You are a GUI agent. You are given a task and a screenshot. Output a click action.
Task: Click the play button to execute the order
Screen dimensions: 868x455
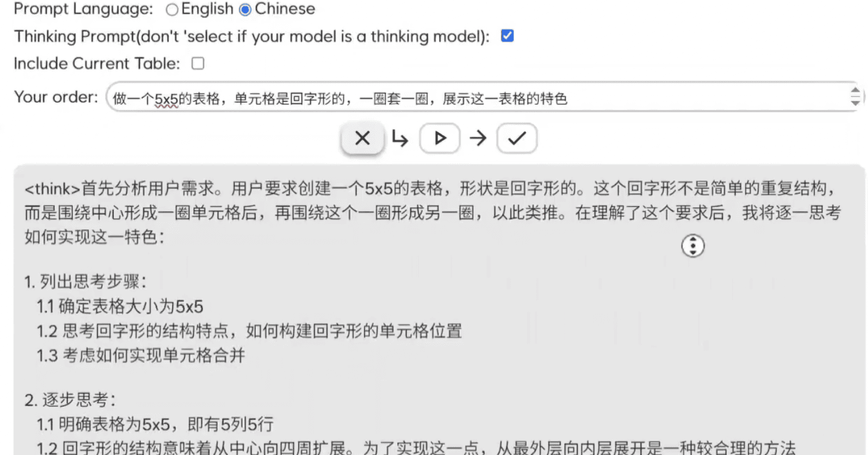(x=439, y=138)
